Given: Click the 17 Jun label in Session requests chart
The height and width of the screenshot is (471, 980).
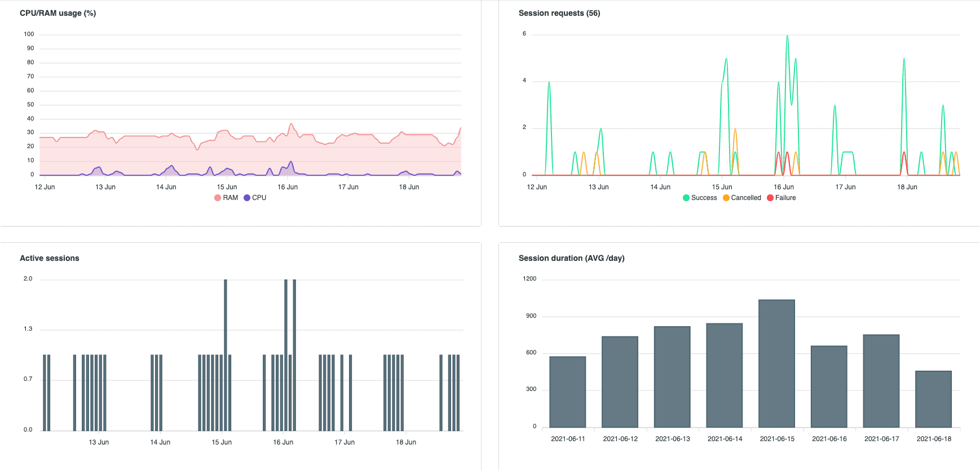Looking at the screenshot, I should pos(845,187).
